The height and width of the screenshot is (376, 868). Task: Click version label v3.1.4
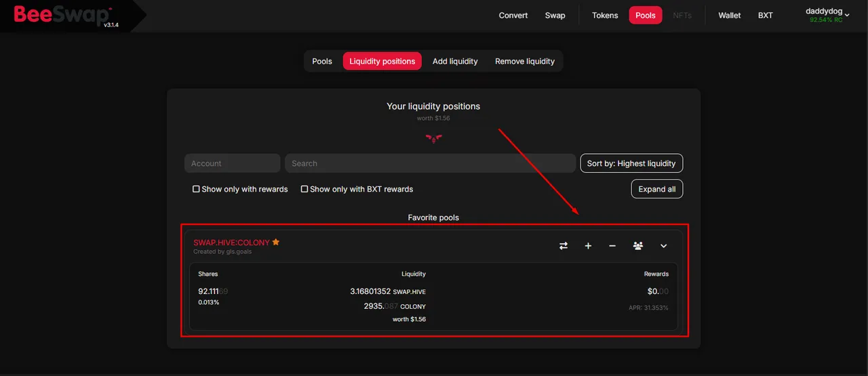click(x=111, y=25)
